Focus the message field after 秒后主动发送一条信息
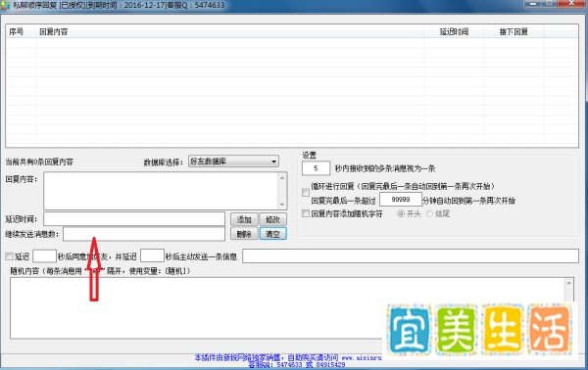Image resolution: width=588 pixels, height=370 pixels. point(411,256)
